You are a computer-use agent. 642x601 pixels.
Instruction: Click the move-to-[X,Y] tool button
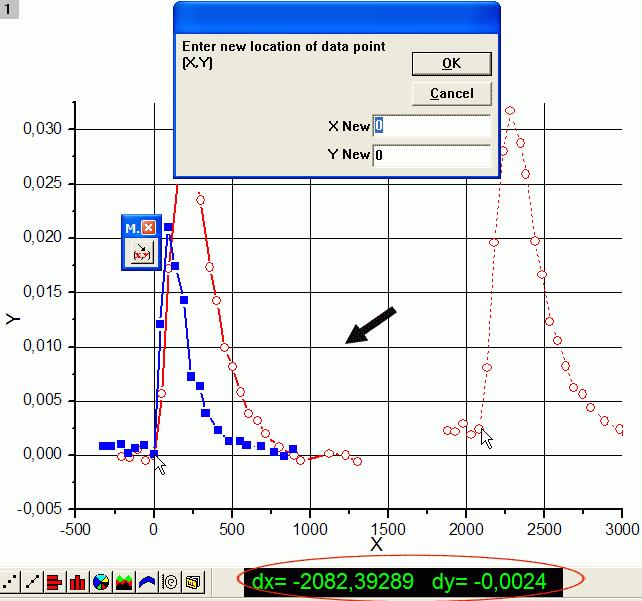coord(142,253)
